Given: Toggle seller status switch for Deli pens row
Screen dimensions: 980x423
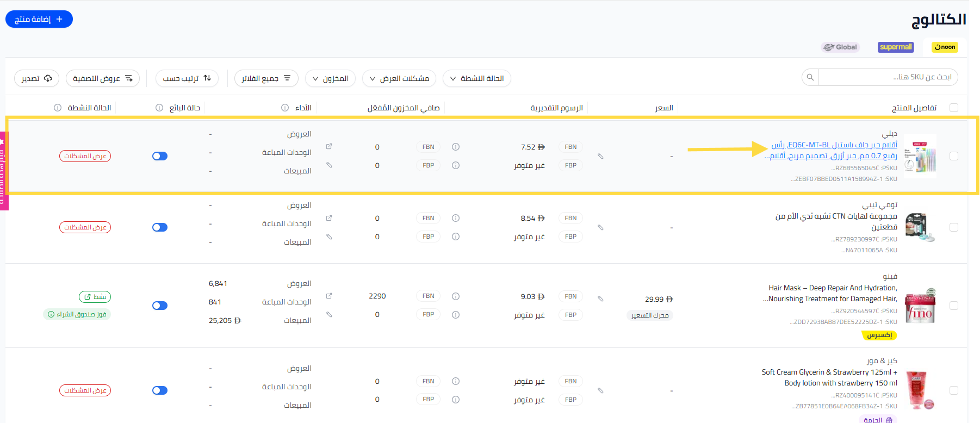Looking at the screenshot, I should click(x=160, y=156).
